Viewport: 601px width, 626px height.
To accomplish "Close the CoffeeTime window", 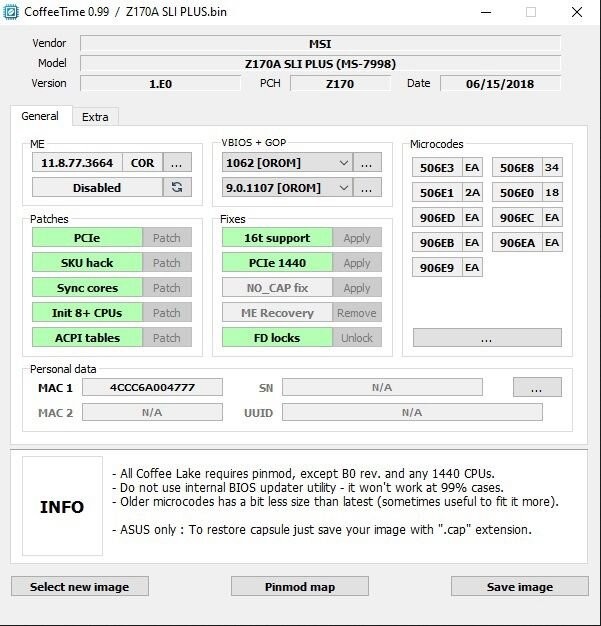I will pyautogui.click(x=577, y=12).
